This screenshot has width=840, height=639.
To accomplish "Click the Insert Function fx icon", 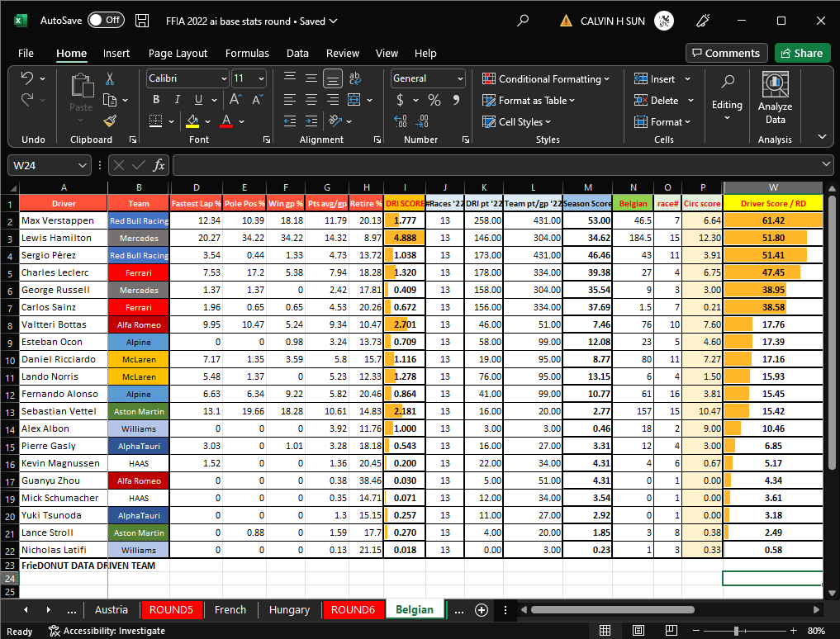I will tap(159, 165).
